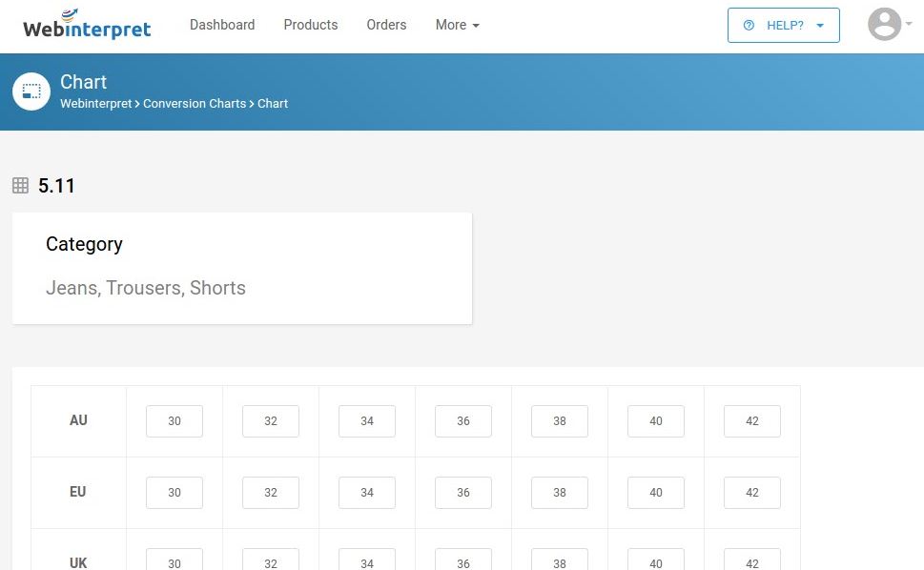Follow the Webinterpret breadcrumb link
The width and height of the screenshot is (924, 570).
pyautogui.click(x=96, y=104)
